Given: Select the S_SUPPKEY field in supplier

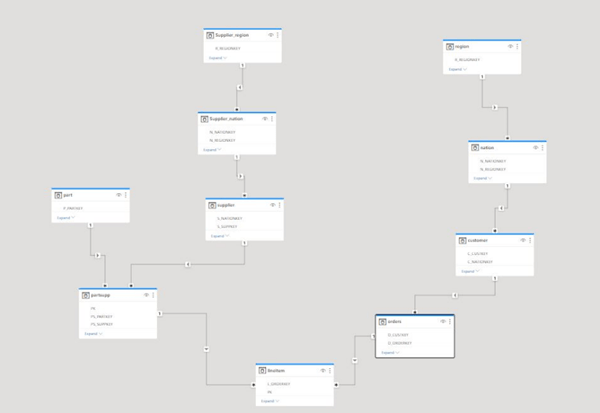Looking at the screenshot, I should click(x=227, y=227).
